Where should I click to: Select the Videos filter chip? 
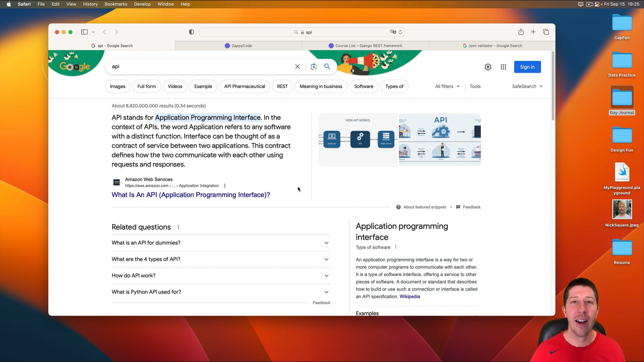[175, 86]
